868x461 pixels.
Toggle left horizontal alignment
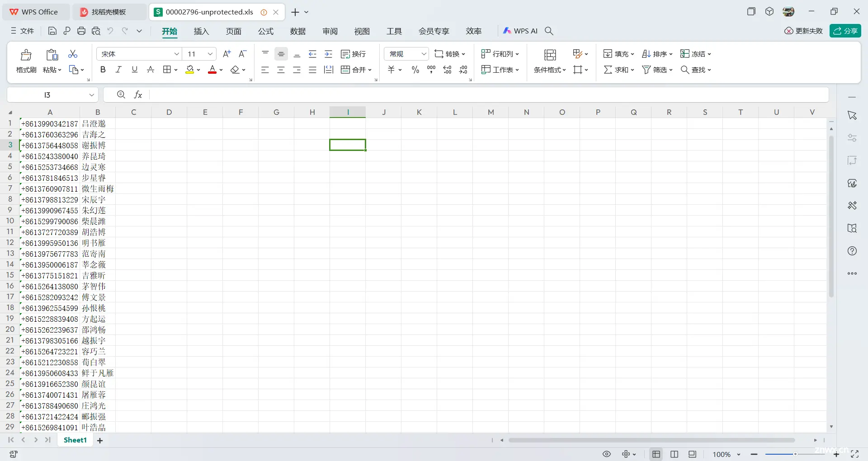(x=265, y=70)
